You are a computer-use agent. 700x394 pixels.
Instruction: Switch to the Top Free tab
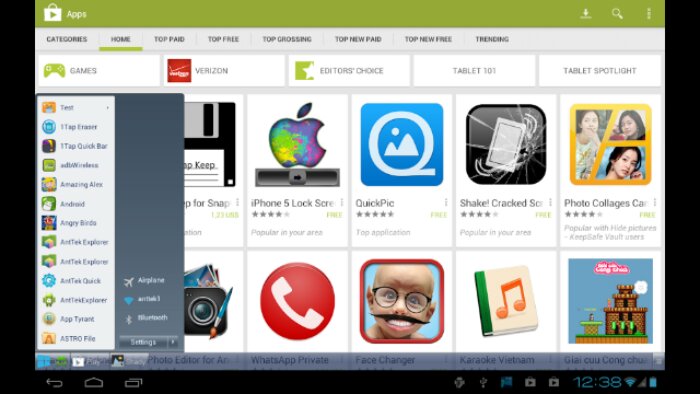tap(223, 39)
